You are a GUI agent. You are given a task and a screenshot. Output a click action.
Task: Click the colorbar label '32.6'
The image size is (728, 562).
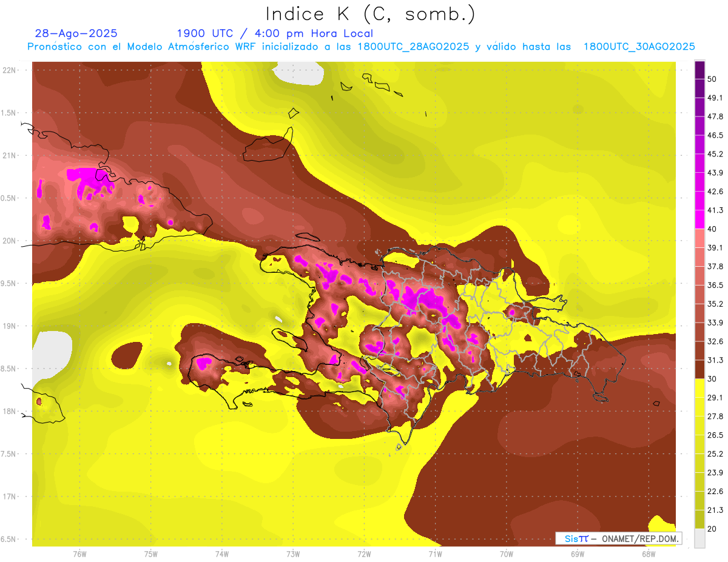pyautogui.click(x=715, y=341)
